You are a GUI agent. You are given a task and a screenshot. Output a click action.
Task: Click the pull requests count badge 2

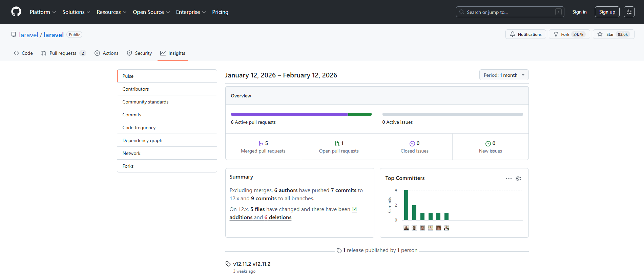[x=83, y=53]
